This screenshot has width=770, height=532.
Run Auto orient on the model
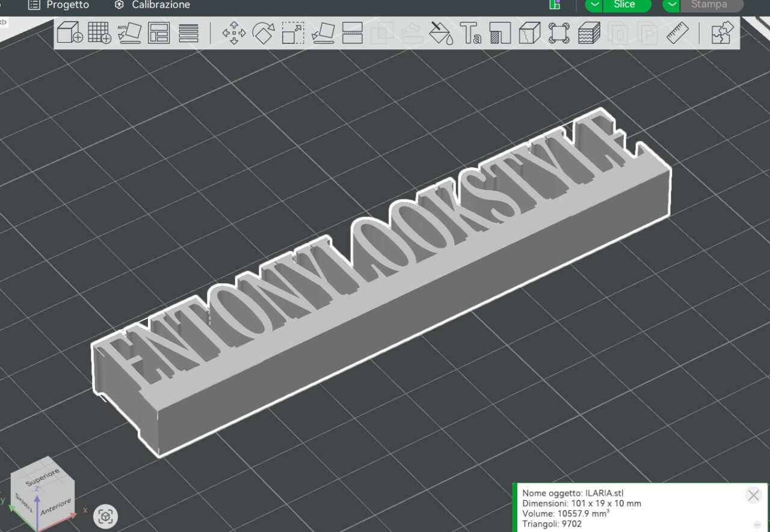pyautogui.click(x=129, y=32)
